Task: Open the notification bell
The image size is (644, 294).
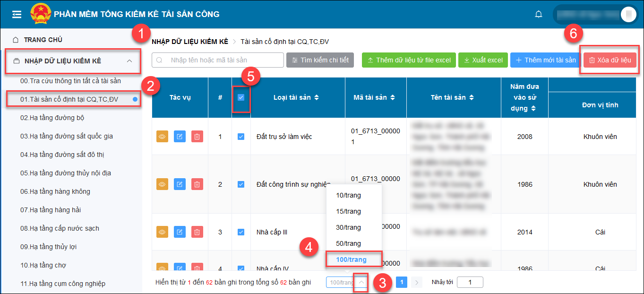Action: click(x=538, y=14)
